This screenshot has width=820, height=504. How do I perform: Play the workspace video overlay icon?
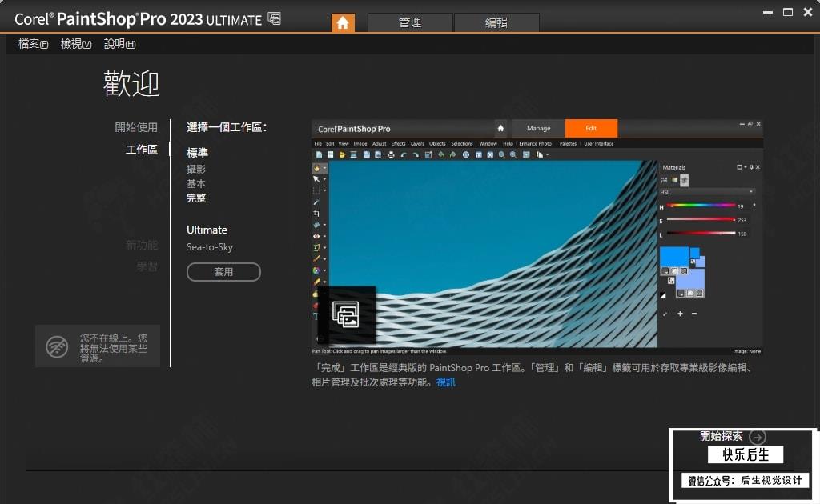point(346,314)
